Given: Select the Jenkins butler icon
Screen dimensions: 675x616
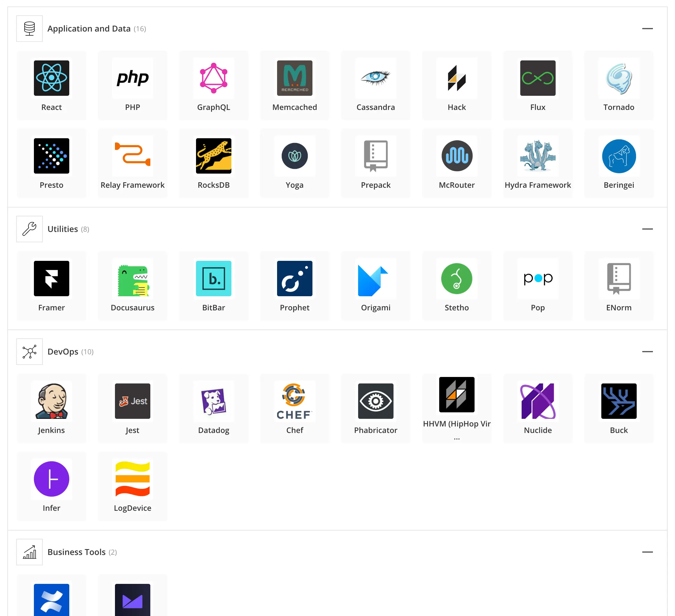Looking at the screenshot, I should click(51, 401).
